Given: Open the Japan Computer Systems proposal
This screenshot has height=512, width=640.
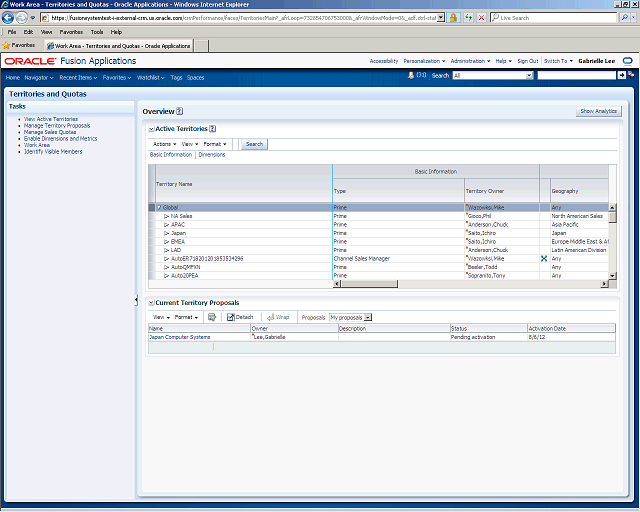Looking at the screenshot, I should (x=180, y=337).
